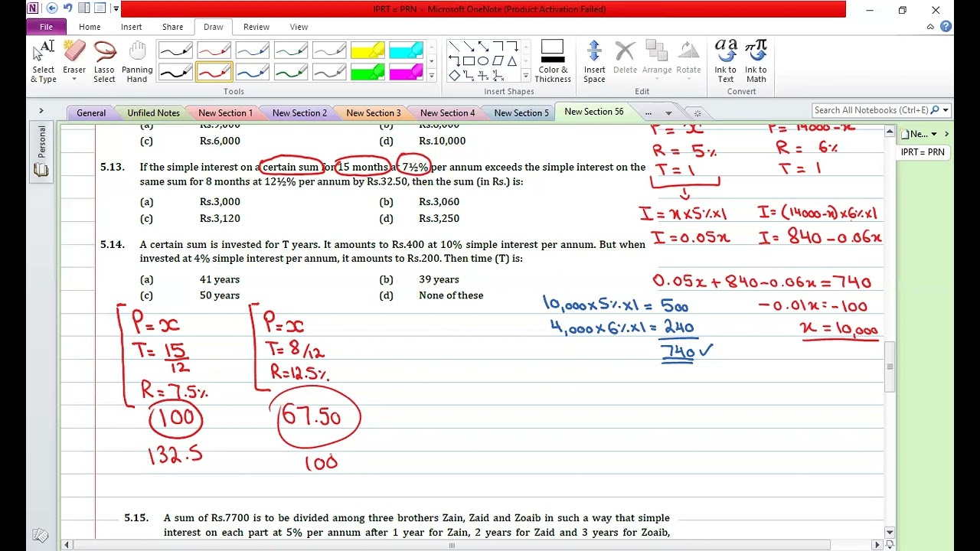
Task: Insert an oval shape
Action: pyautogui.click(x=483, y=61)
